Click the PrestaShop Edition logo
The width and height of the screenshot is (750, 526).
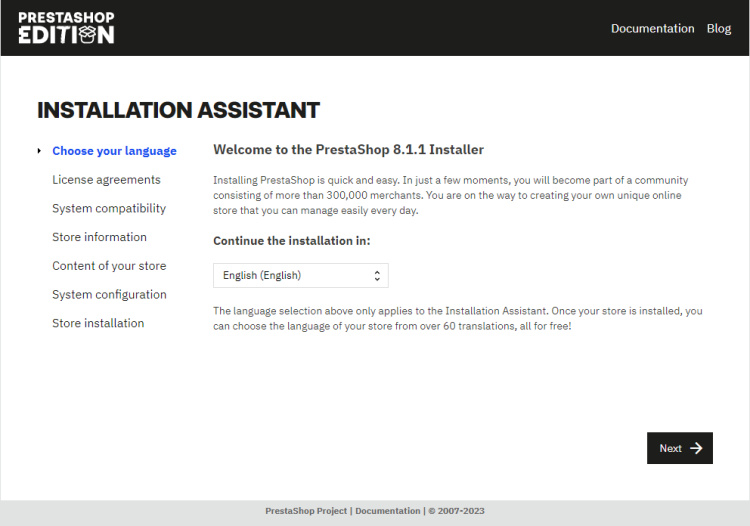tap(66, 28)
